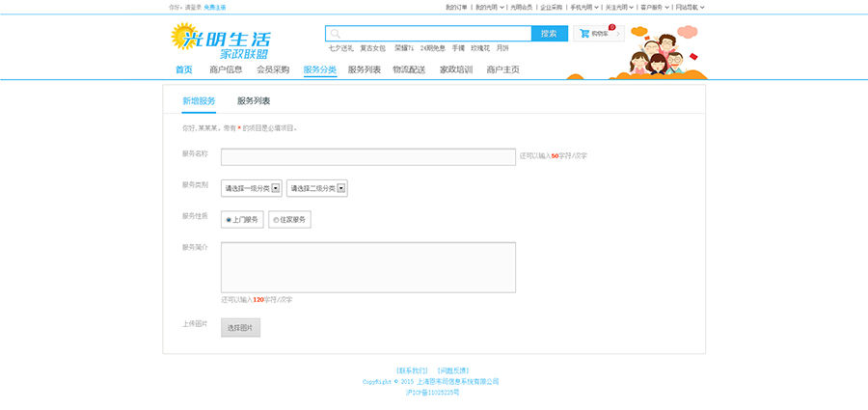Focus the 服务简介 text area

pos(367,266)
